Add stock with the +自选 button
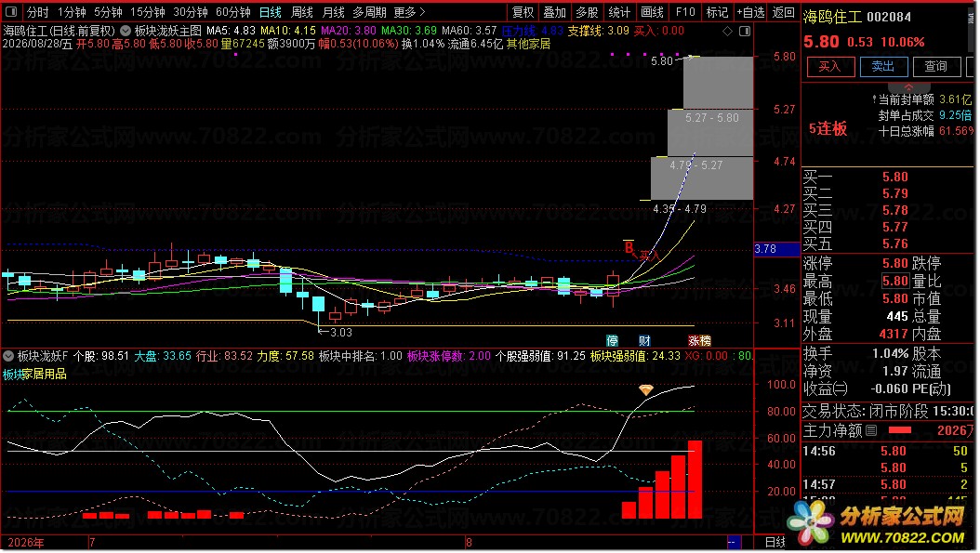 (750, 12)
